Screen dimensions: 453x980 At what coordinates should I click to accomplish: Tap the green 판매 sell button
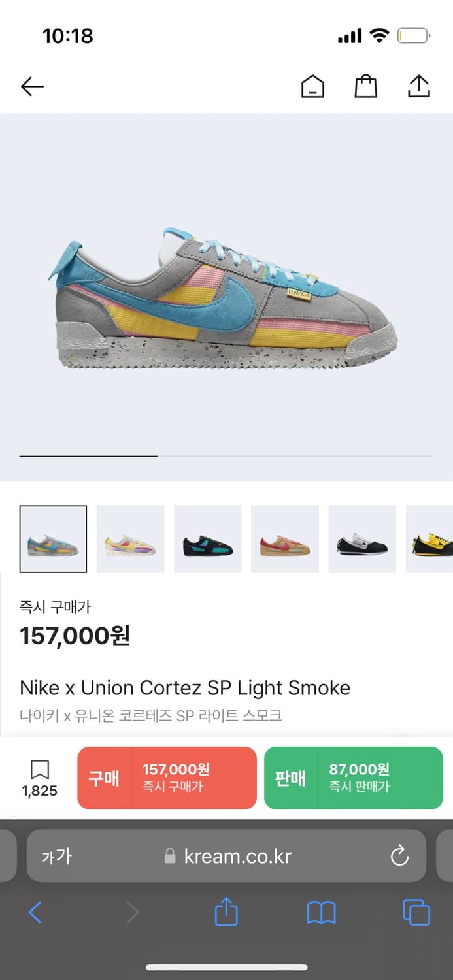pos(354,778)
